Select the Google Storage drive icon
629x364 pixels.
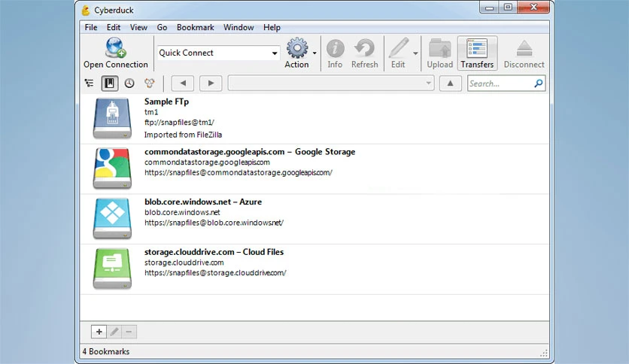click(x=112, y=168)
